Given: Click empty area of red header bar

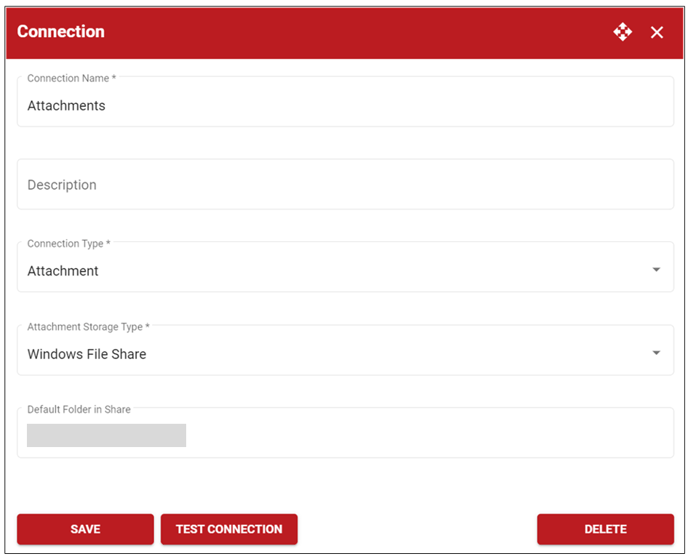Looking at the screenshot, I should [351, 32].
